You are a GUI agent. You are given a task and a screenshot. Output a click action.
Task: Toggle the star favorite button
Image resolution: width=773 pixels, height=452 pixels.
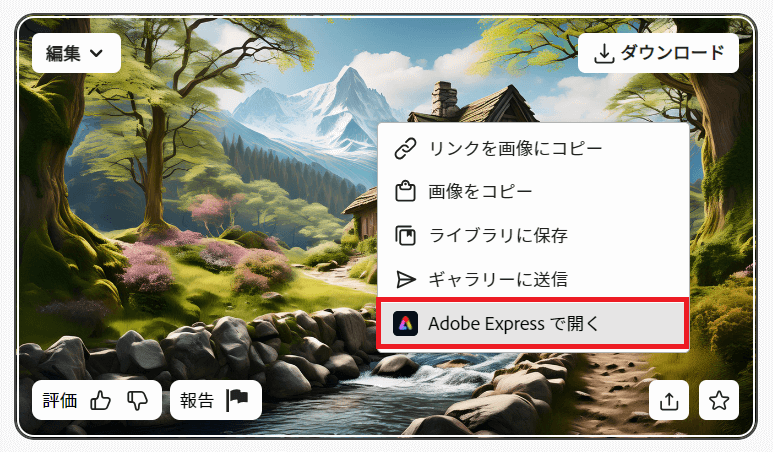point(719,400)
